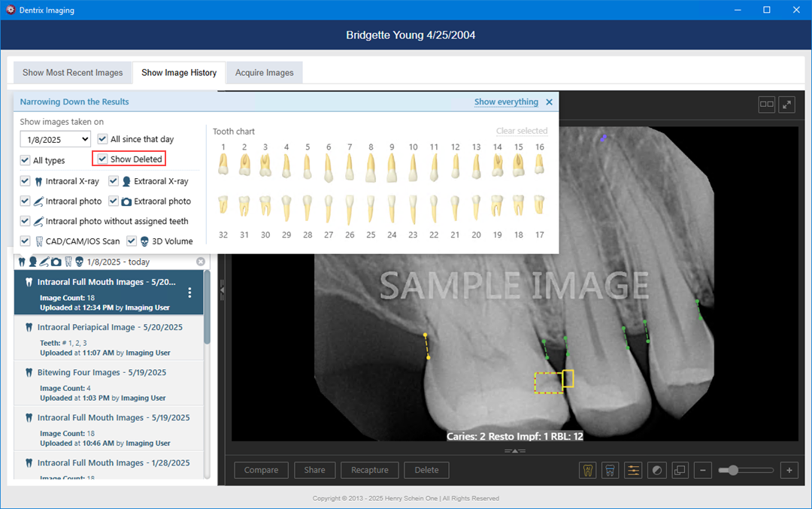
Task: Click the Recapture button
Action: point(370,470)
